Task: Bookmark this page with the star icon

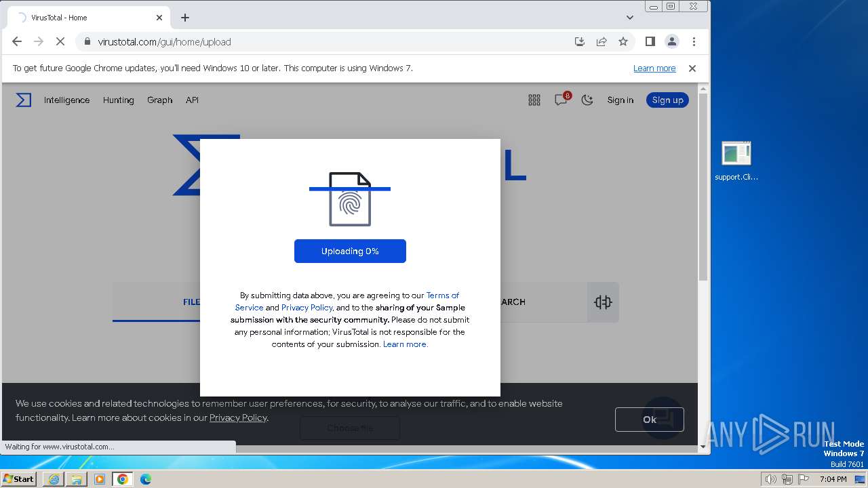Action: pyautogui.click(x=623, y=41)
